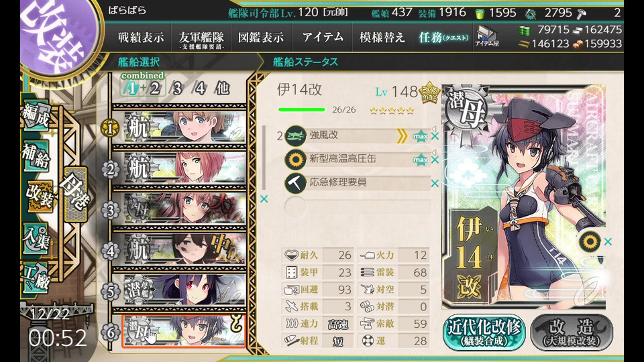Select the 入渠 docking repair icon

pyautogui.click(x=37, y=239)
